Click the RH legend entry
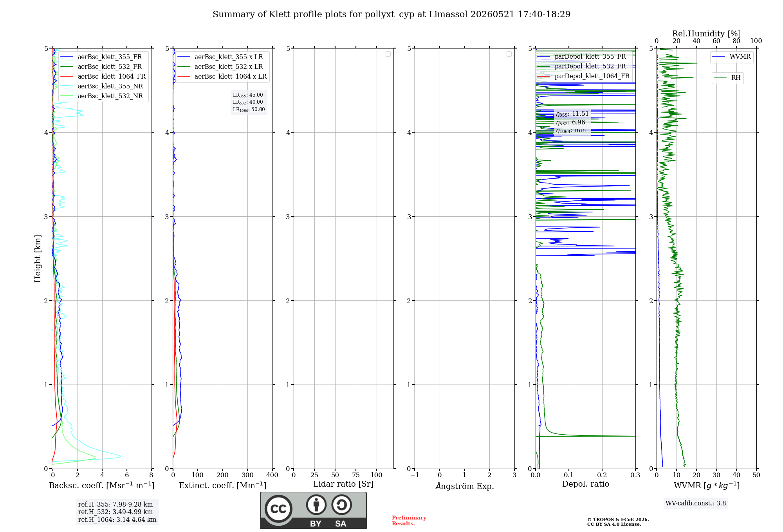The image size is (783, 532). (x=727, y=78)
